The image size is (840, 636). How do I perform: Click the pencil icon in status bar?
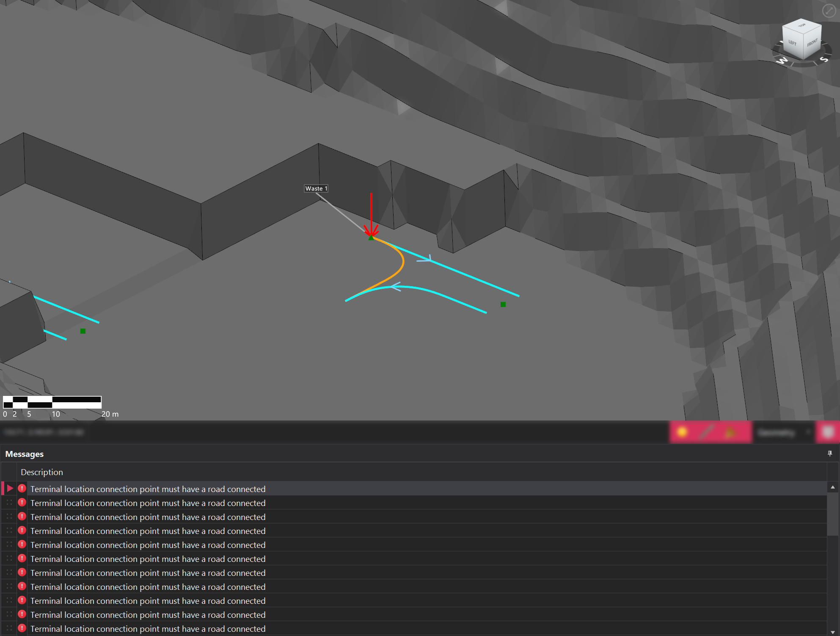pos(706,432)
